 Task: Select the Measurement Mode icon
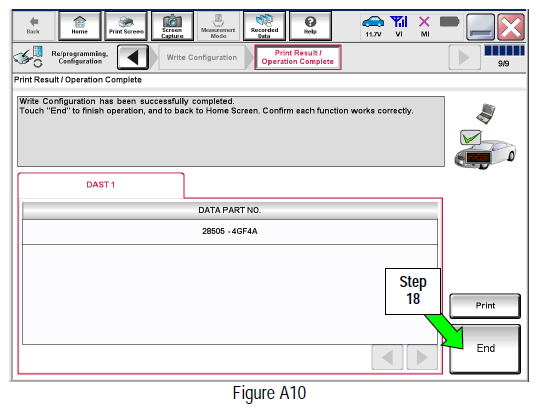(x=218, y=26)
